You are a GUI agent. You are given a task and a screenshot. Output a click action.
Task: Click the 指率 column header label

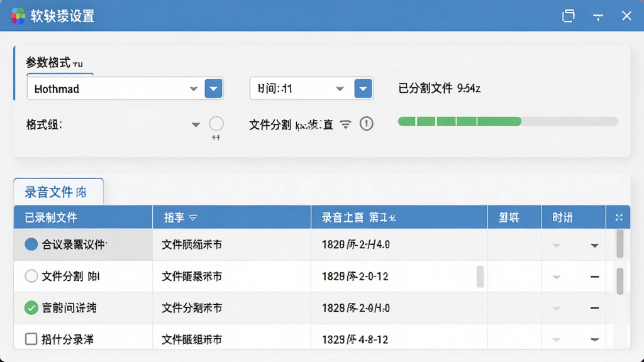click(174, 217)
